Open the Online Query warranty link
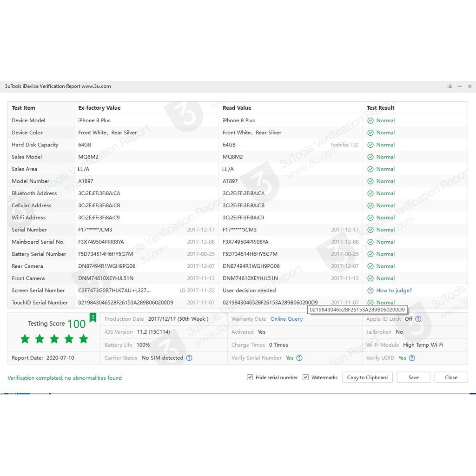 (x=286, y=319)
